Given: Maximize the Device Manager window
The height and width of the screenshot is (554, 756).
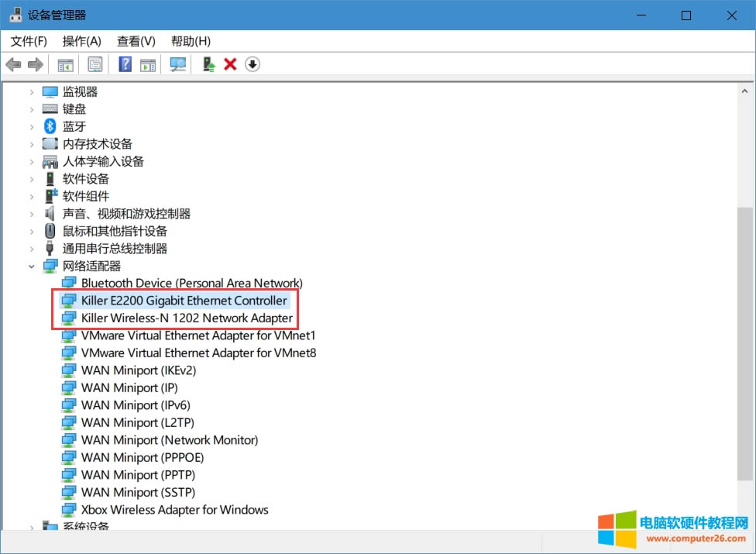Looking at the screenshot, I should coord(686,15).
